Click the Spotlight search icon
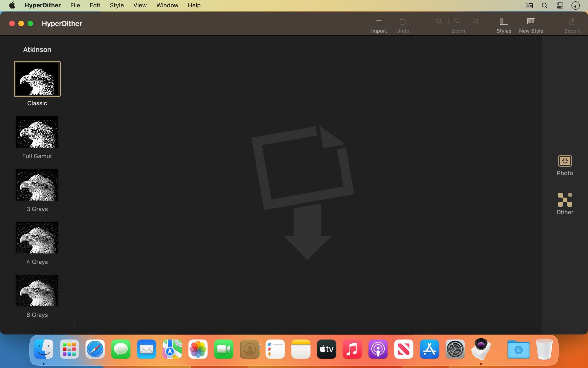The width and height of the screenshot is (588, 368). [545, 6]
